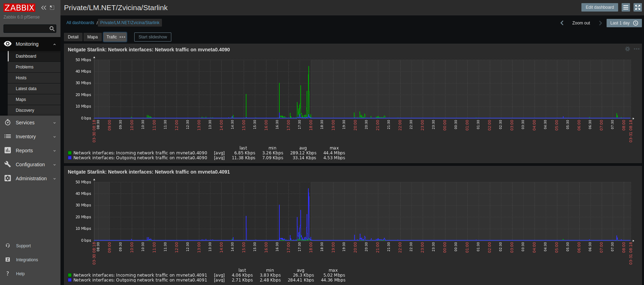The image size is (644, 285).
Task: Go to next time period arrow
Action: [600, 23]
